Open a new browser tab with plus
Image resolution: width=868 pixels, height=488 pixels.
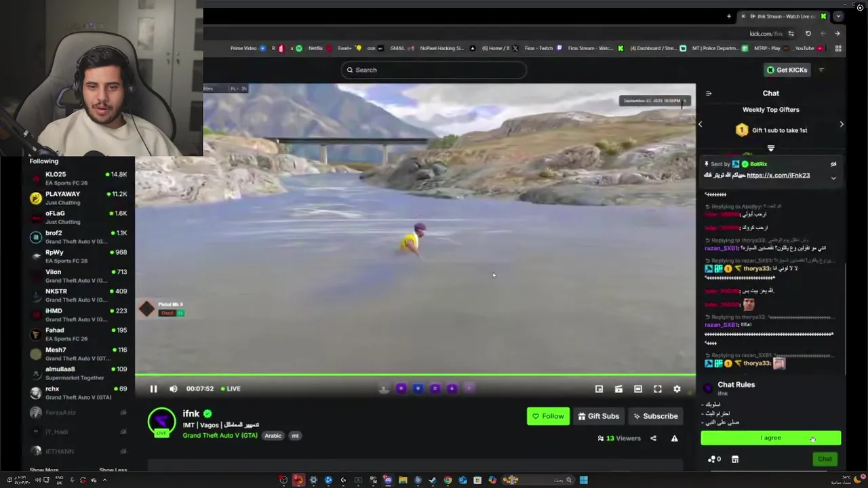coord(729,16)
